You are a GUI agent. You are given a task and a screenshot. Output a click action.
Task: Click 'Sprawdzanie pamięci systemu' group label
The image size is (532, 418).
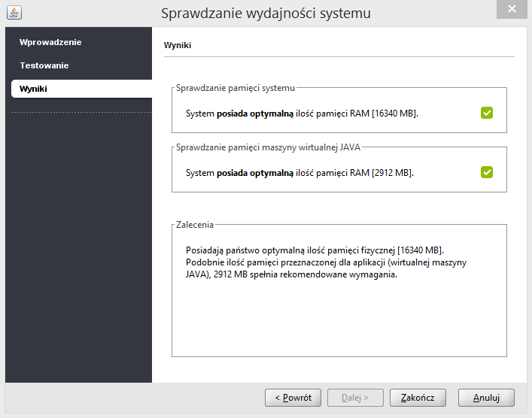236,88
